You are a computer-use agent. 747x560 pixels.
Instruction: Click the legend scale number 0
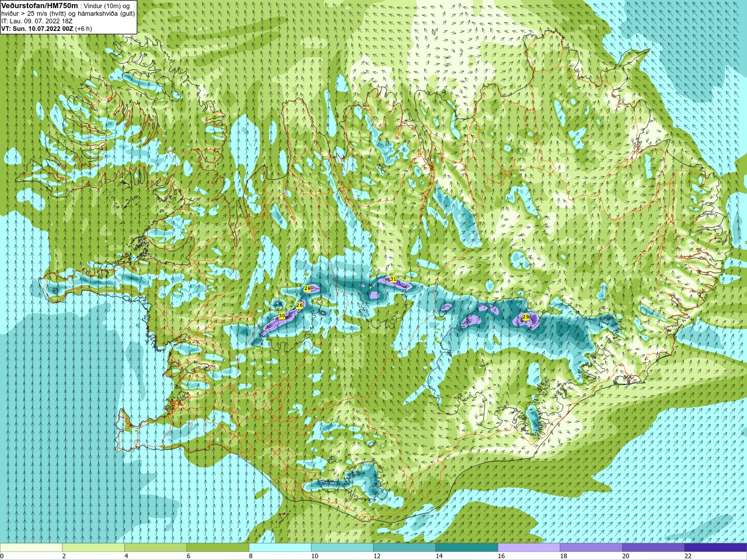[2, 556]
